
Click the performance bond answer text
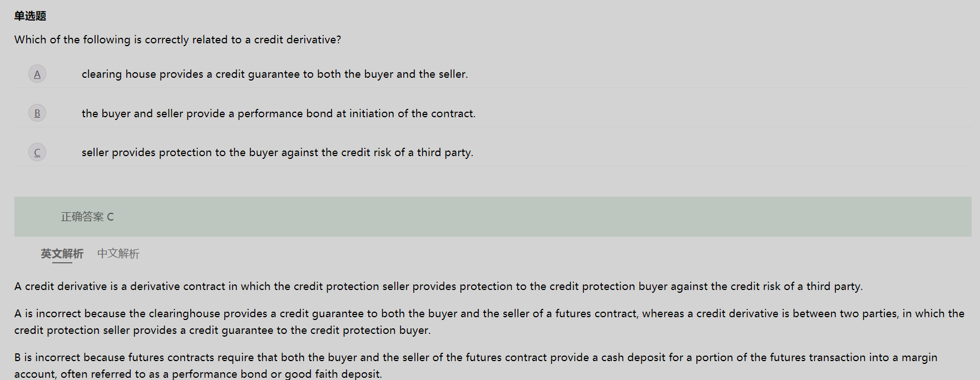279,113
